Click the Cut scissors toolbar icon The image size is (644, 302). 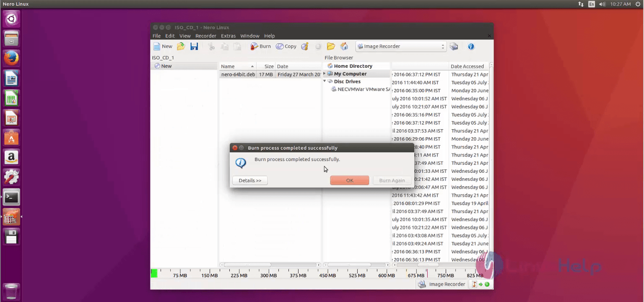211,47
